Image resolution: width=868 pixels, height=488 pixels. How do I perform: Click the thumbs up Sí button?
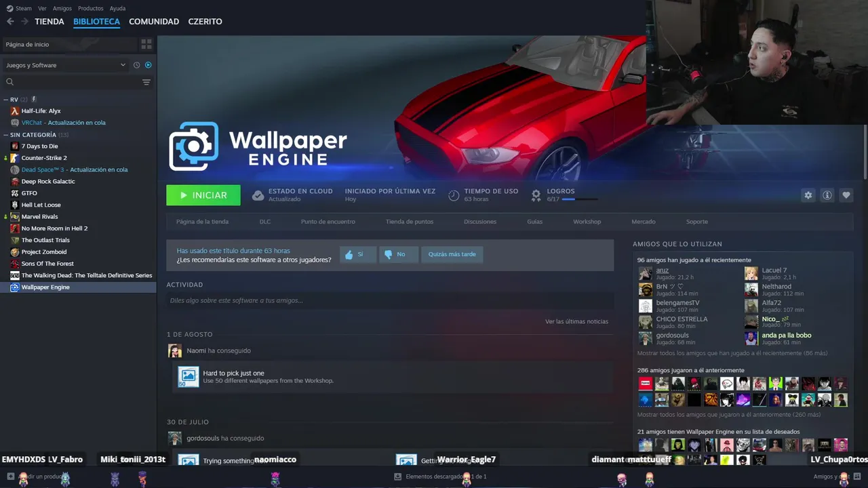coord(357,254)
